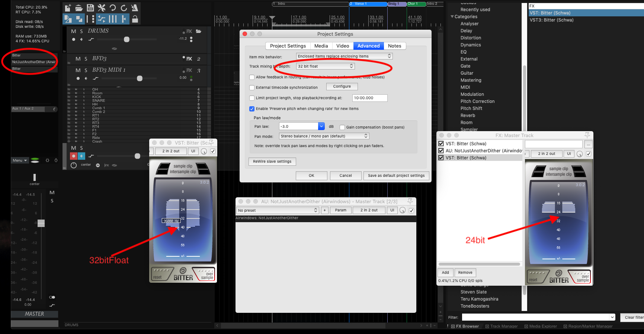This screenshot has height=334, width=644.
Task: Click the folder icon on DRUMS track
Action: (x=199, y=31)
